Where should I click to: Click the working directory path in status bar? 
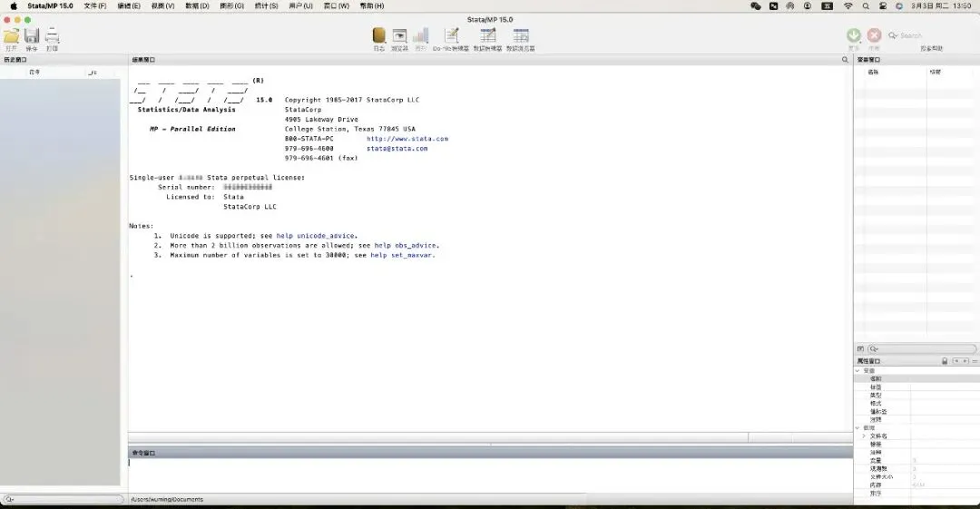[167, 499]
